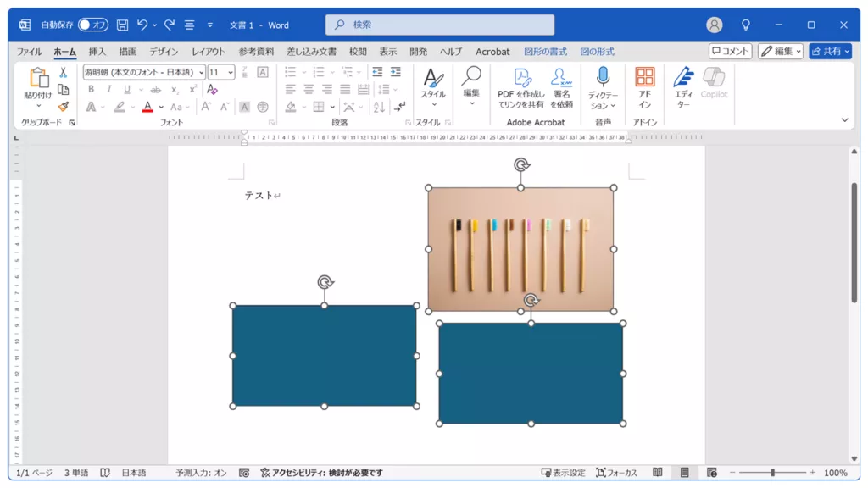Open the Editor (エディター) tool
The width and height of the screenshot is (868, 488).
coord(683,87)
